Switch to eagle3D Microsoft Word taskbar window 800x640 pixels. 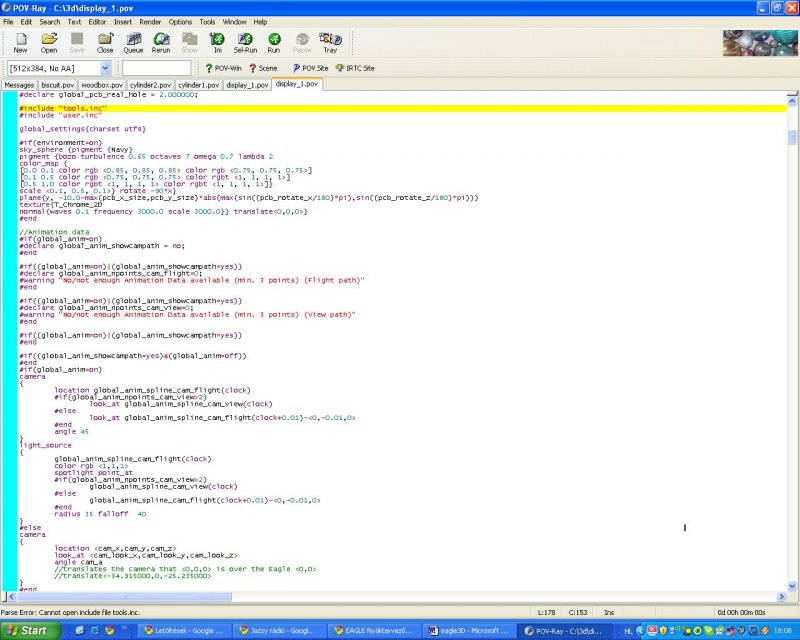[469, 631]
